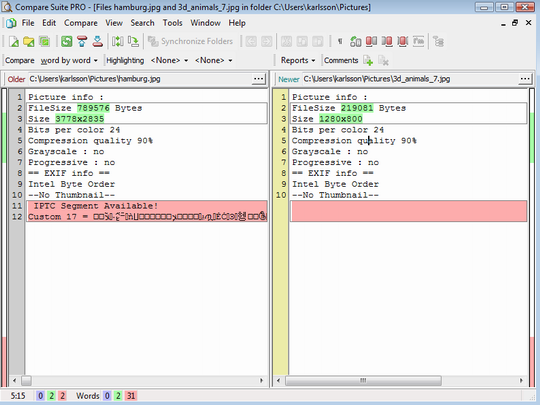Click the green '1280x800' size in right pane

pos(341,119)
